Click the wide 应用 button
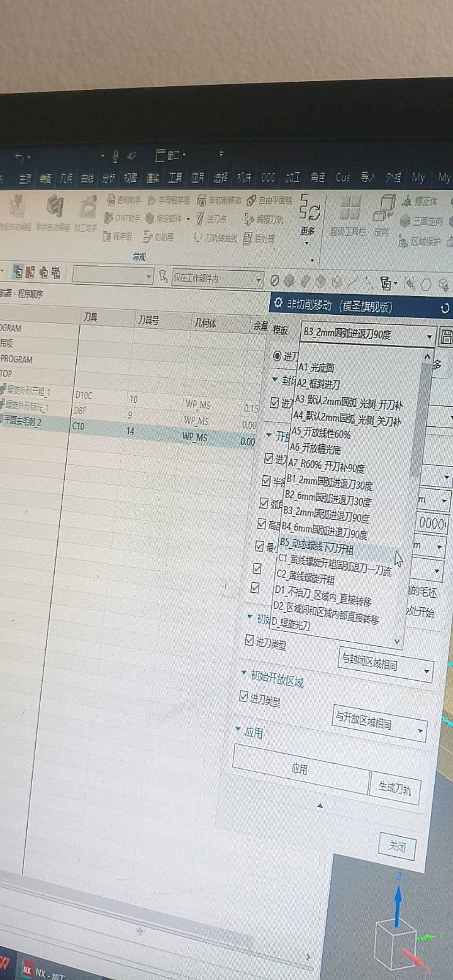The image size is (453, 980). 300,768
